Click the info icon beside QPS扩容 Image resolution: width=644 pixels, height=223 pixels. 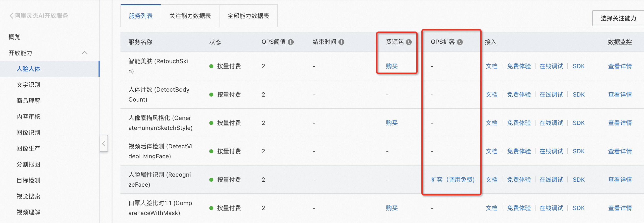coord(460,42)
